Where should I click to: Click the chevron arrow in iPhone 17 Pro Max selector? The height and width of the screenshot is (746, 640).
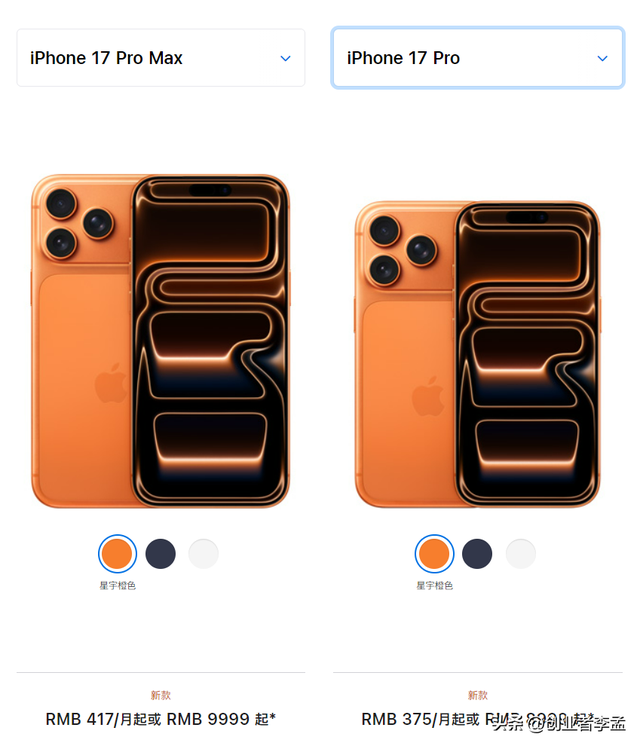point(286,59)
